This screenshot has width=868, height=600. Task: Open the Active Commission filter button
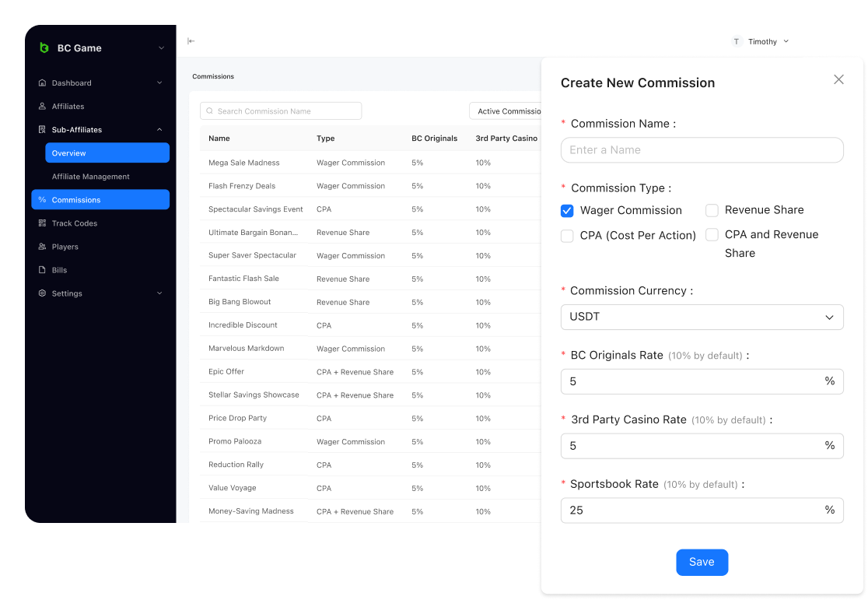tap(506, 111)
